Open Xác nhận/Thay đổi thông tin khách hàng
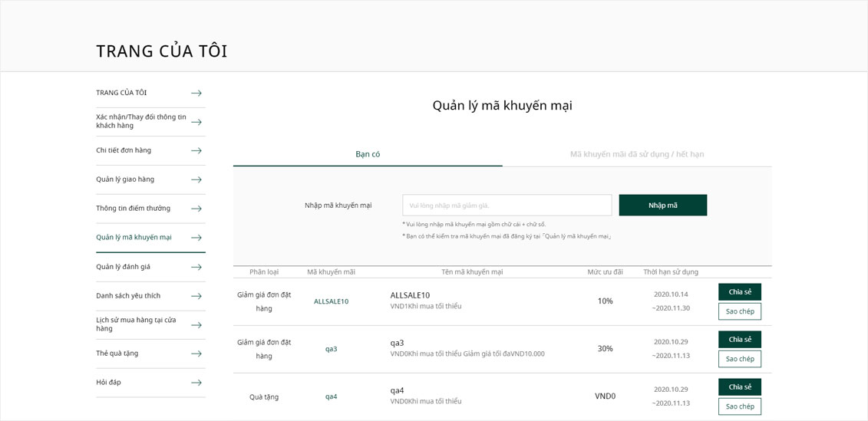The width and height of the screenshot is (868, 421). coord(141,121)
